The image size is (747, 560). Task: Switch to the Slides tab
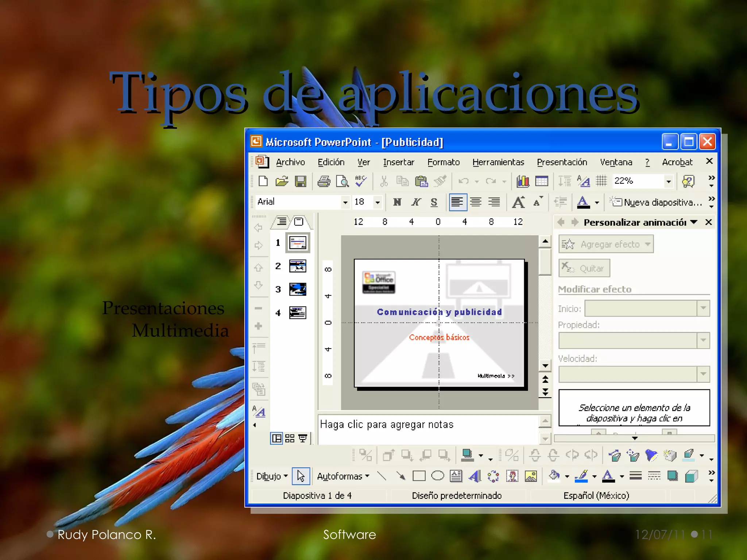point(299,221)
